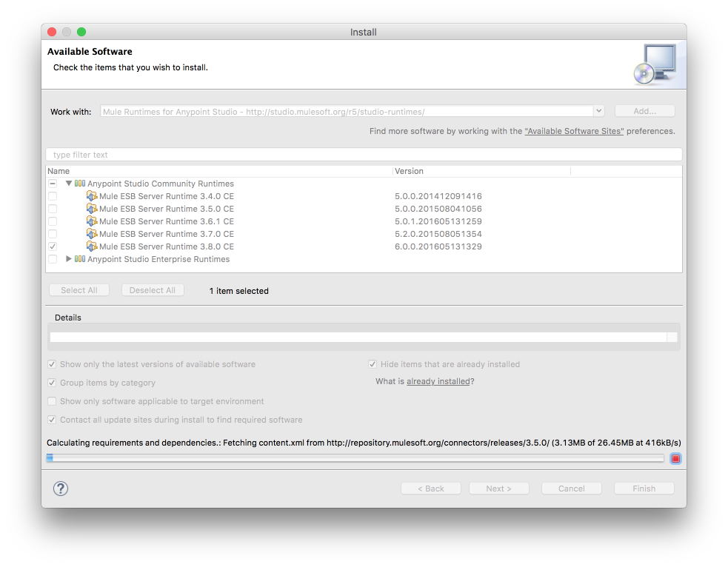Click the Mule ESB Server Runtime 3.6.1 CE icon
The width and height of the screenshot is (728, 567).
click(x=92, y=221)
